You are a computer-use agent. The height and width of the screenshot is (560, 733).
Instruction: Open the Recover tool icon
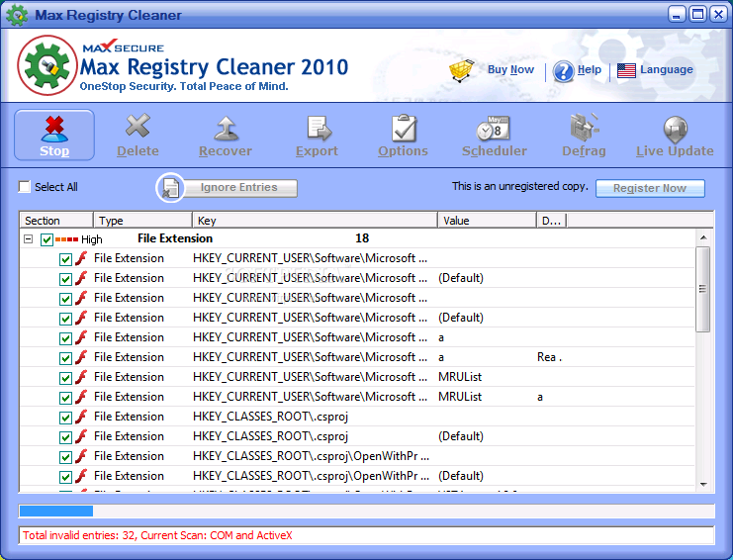[226, 129]
